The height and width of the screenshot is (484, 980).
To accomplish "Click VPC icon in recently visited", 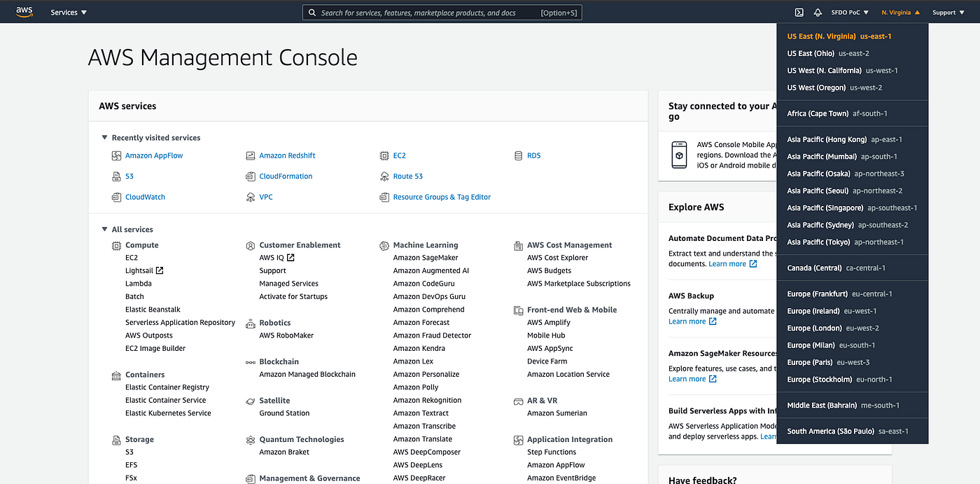I will 251,198.
